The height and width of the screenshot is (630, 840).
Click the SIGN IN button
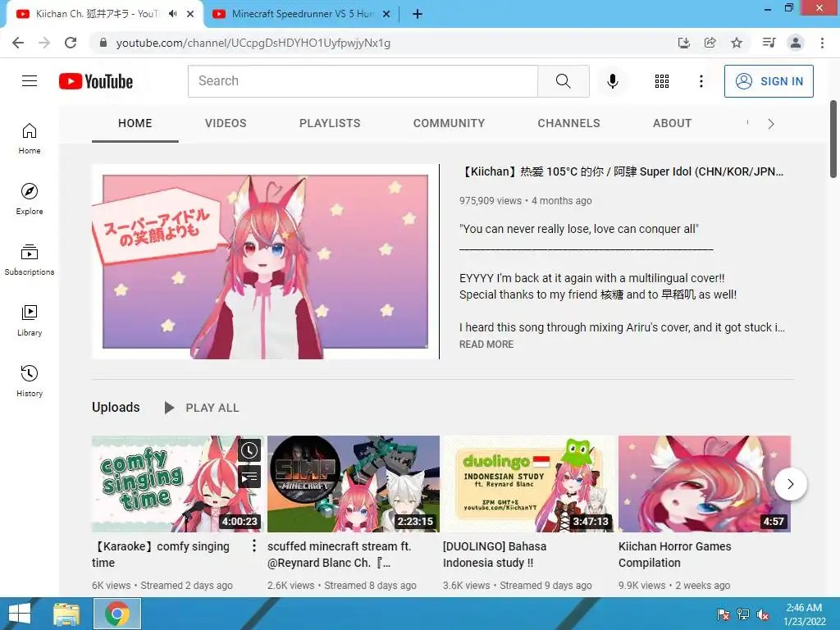769,81
